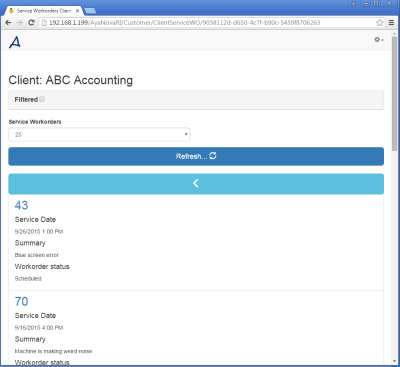Click the 'Scheduled' workorder status text

pyautogui.click(x=28, y=279)
